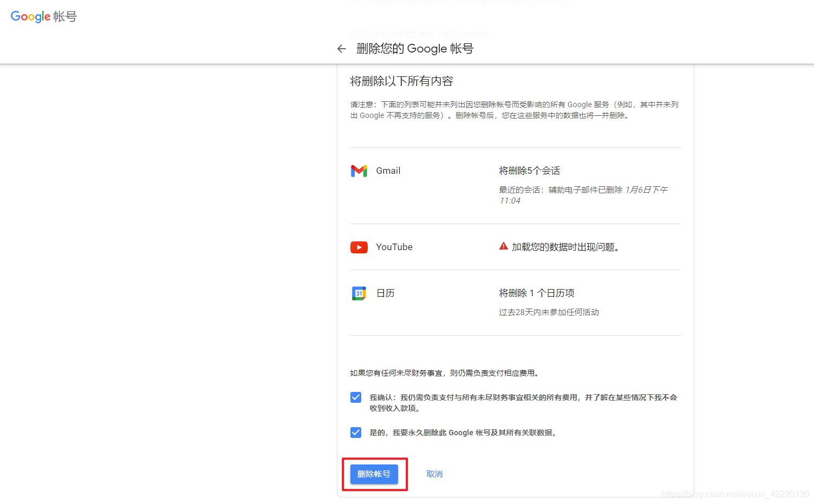The width and height of the screenshot is (814, 504).
Task: Click the calendar 日历 icon
Action: click(359, 293)
